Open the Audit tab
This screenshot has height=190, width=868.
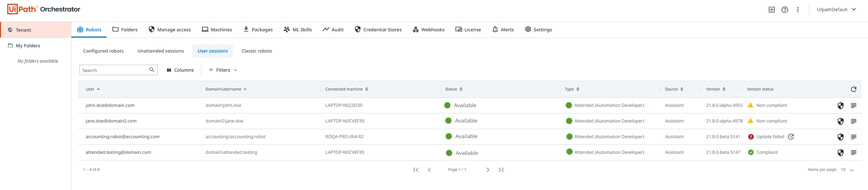[x=333, y=30]
